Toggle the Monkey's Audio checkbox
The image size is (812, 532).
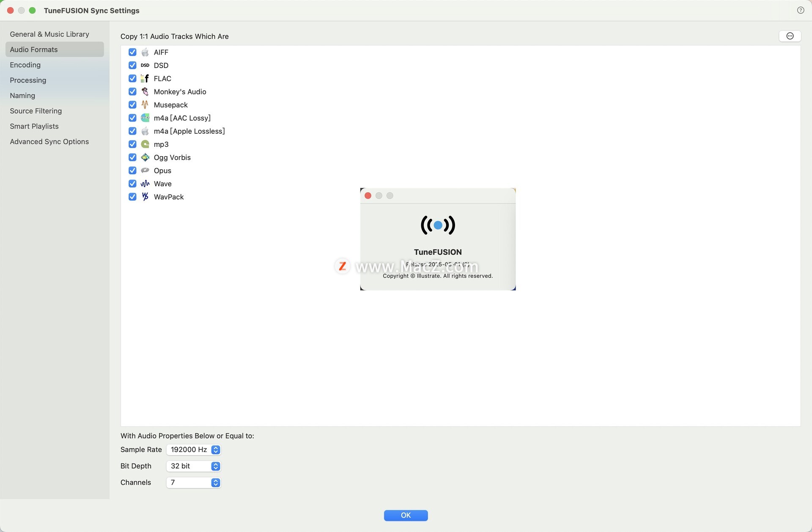click(132, 91)
